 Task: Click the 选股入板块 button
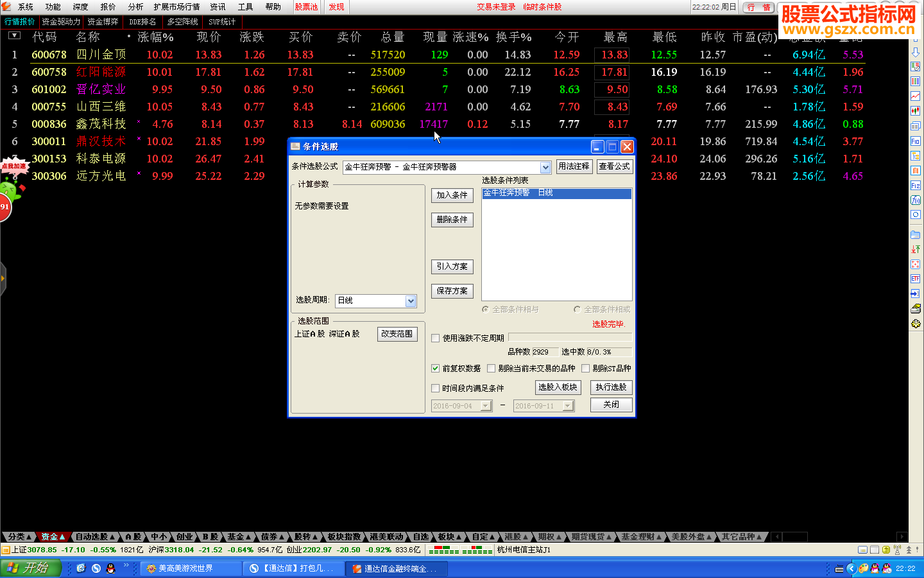558,387
